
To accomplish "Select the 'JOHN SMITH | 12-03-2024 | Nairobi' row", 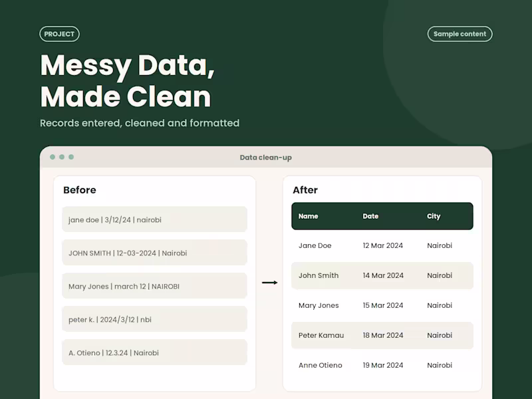I will point(154,253).
